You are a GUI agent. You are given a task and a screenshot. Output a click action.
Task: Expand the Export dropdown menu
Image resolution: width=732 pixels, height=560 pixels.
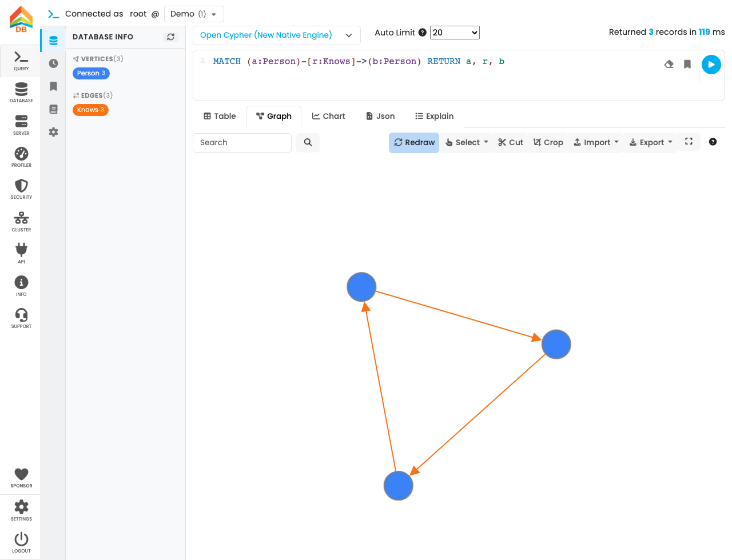pos(651,142)
